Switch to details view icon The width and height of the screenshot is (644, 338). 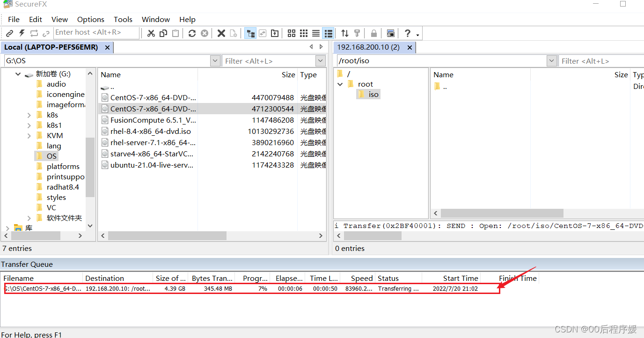tap(329, 33)
